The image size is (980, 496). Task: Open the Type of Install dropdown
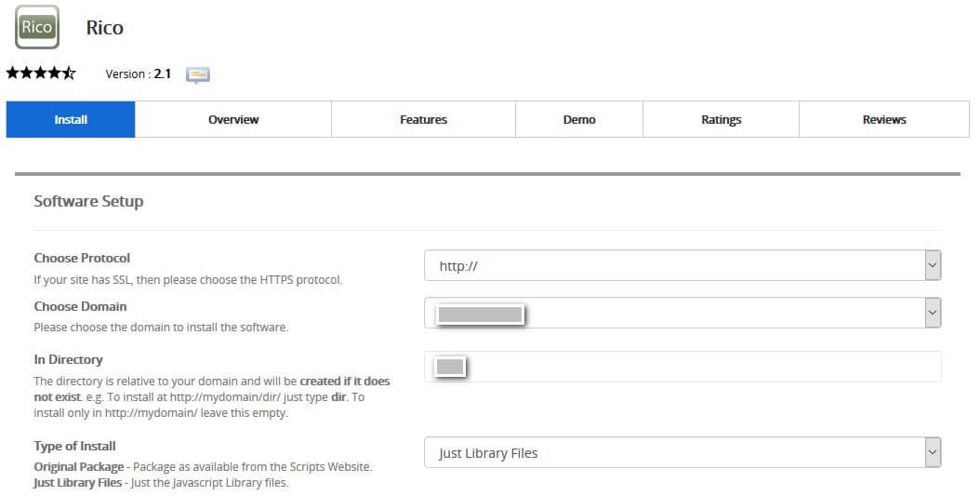pos(682,452)
